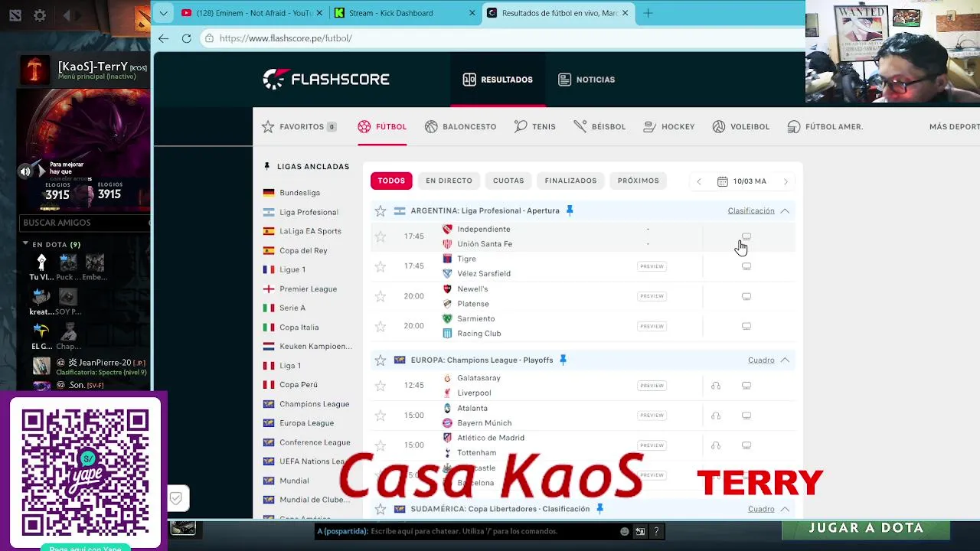Favorite the Sarmiento vs Racing Club match
980x551 pixels.
click(x=381, y=326)
